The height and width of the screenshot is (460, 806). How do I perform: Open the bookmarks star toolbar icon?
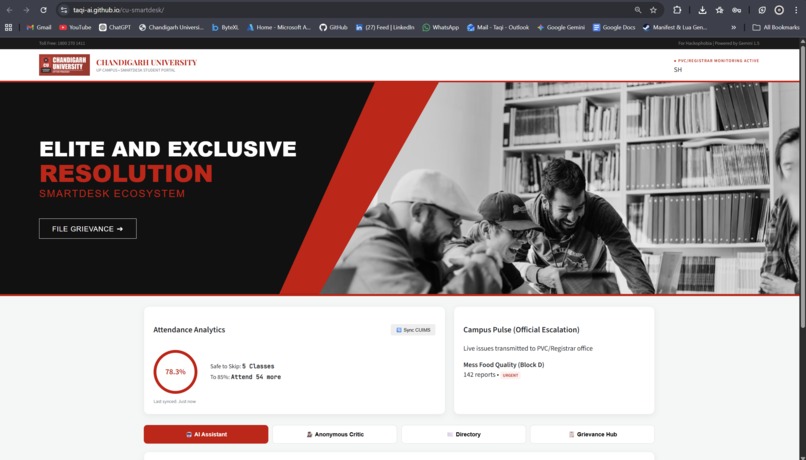[719, 10]
